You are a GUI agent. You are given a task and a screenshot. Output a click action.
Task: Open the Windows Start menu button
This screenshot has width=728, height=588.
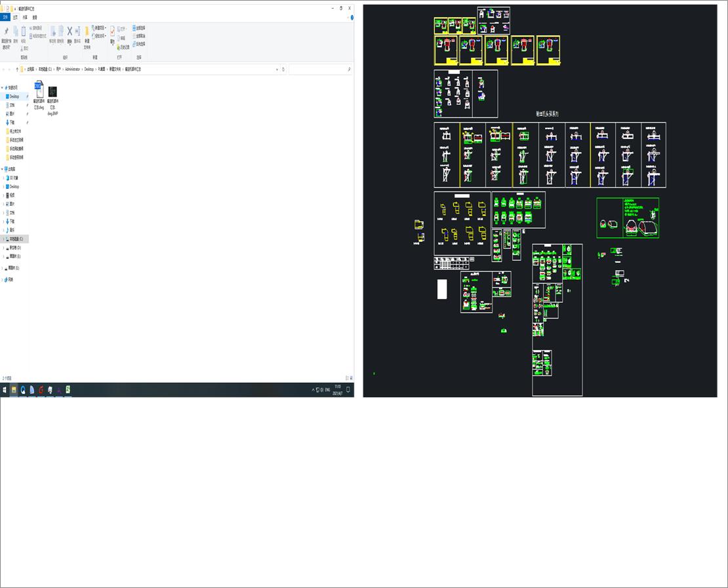(x=5, y=390)
